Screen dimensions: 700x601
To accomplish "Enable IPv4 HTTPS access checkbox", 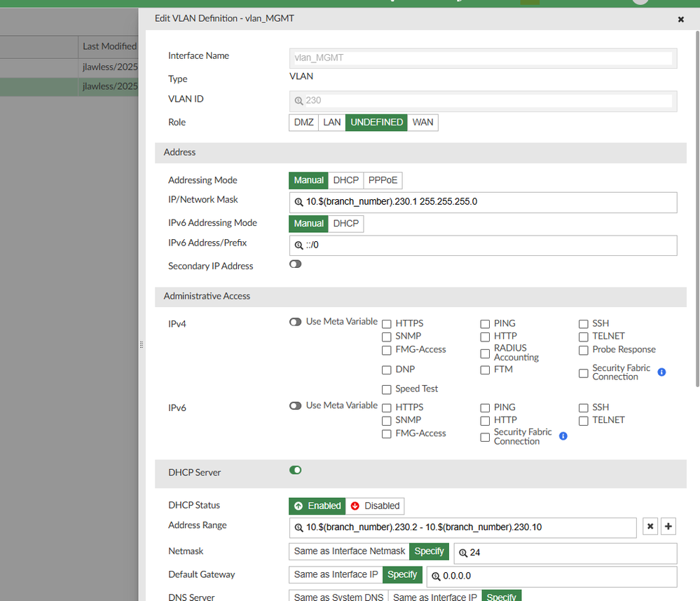I will [x=387, y=324].
